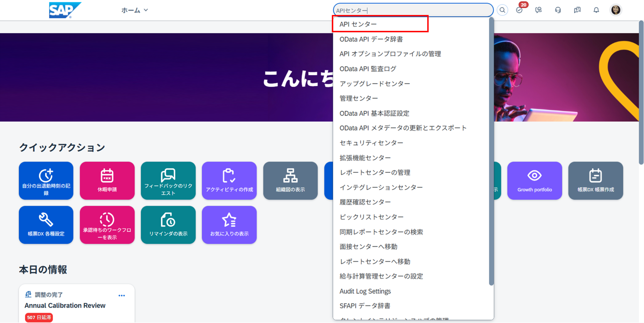Open the Annual Calibration Review link

(x=65, y=305)
